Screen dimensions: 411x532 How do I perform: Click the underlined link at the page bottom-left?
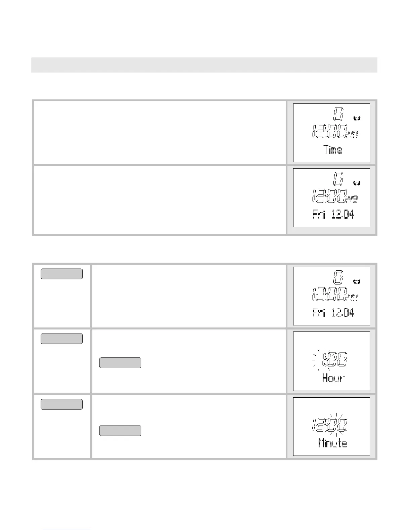66,529
